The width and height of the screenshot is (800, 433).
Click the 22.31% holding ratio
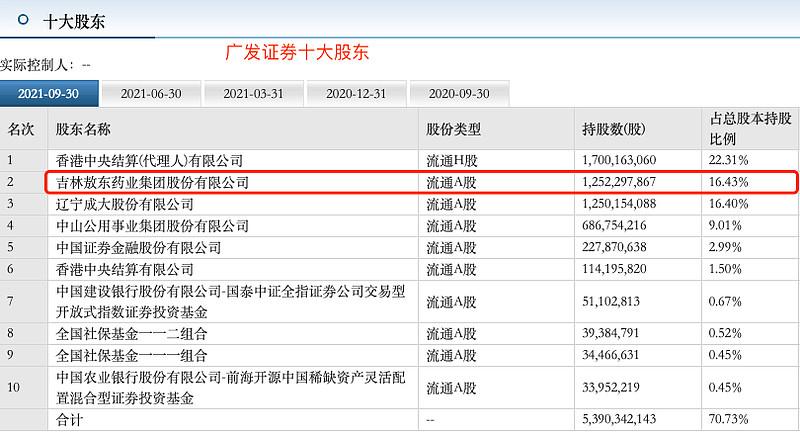(729, 160)
